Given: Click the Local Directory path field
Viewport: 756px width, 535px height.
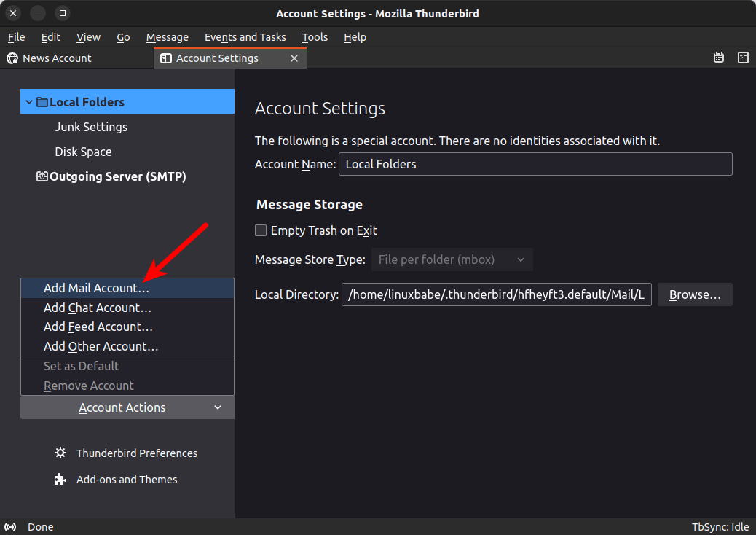Looking at the screenshot, I should coord(497,294).
